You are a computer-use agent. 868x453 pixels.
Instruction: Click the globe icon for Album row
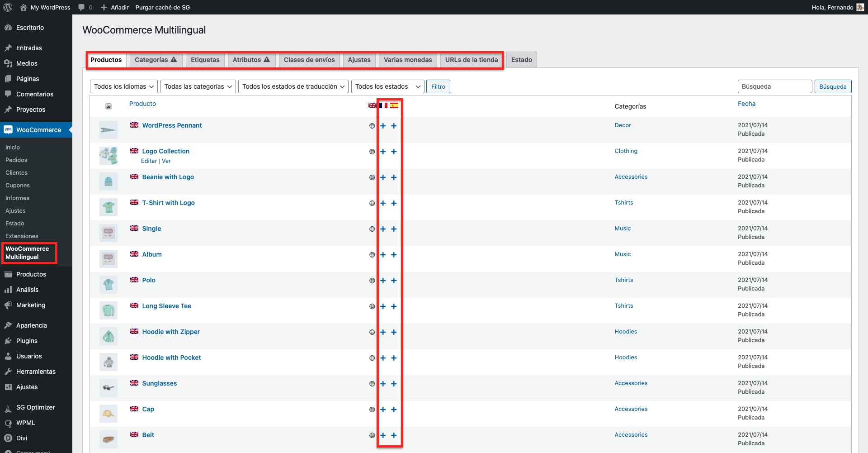pyautogui.click(x=372, y=255)
